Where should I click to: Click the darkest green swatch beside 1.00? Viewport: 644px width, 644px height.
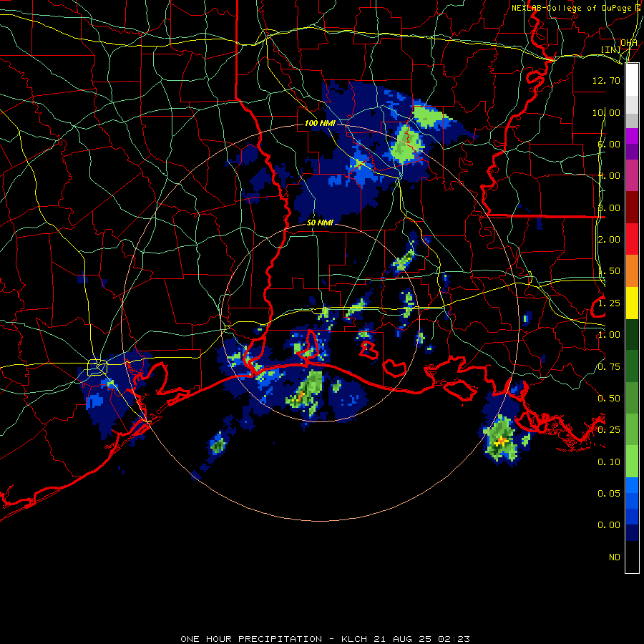632,334
